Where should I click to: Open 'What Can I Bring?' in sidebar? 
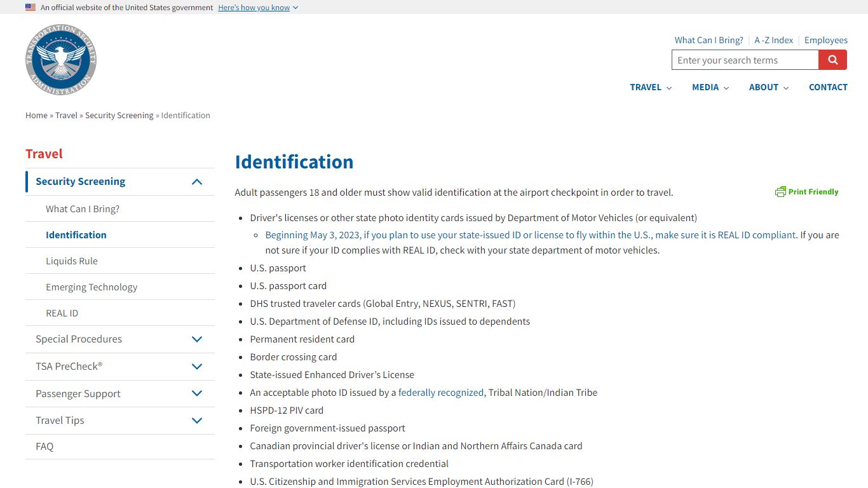tap(83, 209)
